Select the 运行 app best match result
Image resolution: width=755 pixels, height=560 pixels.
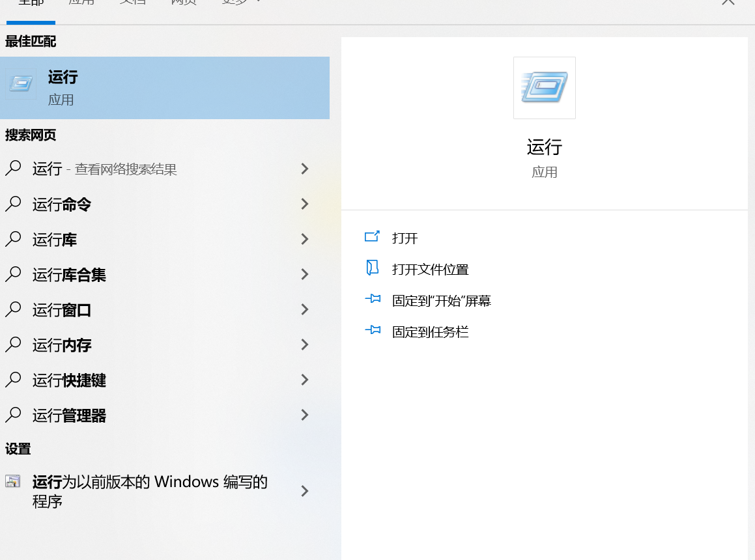click(x=165, y=88)
